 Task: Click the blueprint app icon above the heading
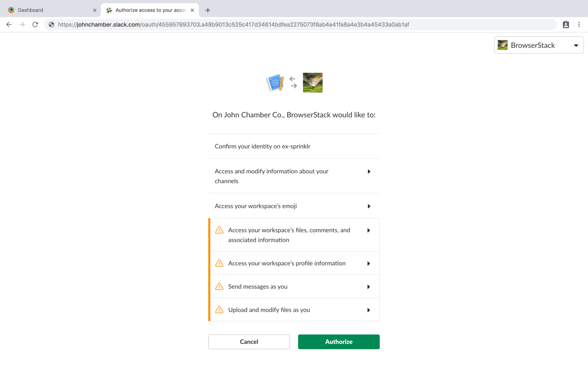pyautogui.click(x=274, y=82)
